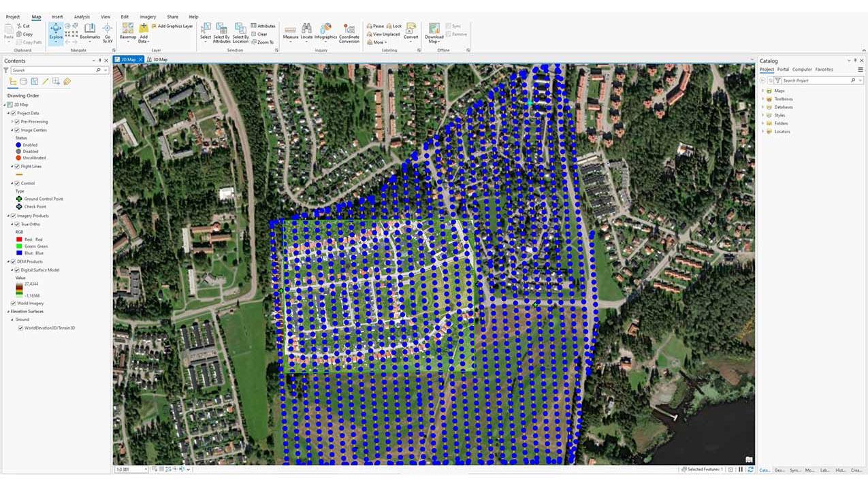The image size is (868, 488).
Task: Expand the Pre-Processing layer group
Action: click(12, 122)
